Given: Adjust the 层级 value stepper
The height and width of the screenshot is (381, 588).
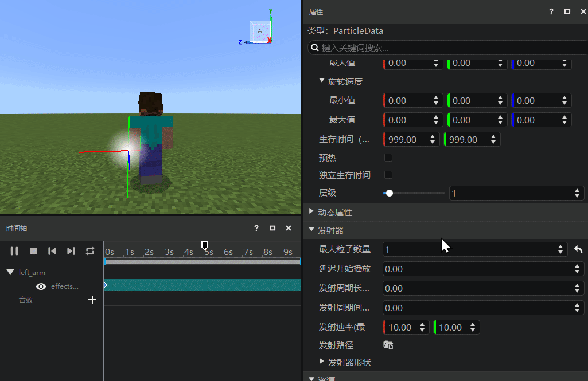Looking at the screenshot, I should click(577, 193).
